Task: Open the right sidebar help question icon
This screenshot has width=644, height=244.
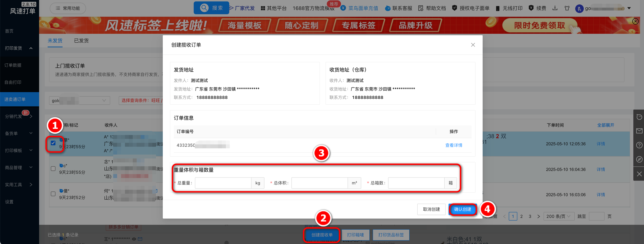Action: tap(639, 145)
